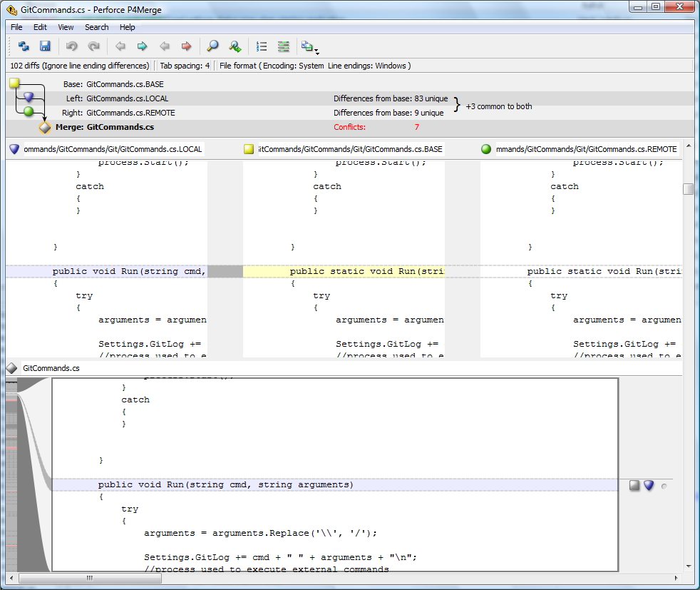Click the 'Settings.GitLog += cmd' merge line

(x=280, y=557)
